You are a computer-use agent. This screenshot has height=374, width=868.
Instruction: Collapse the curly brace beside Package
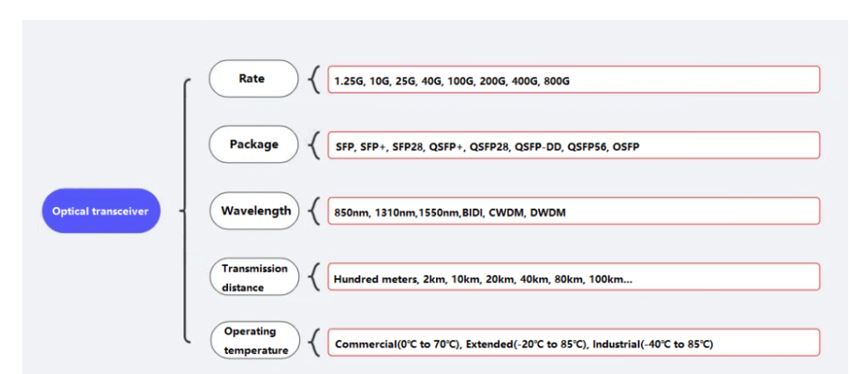click(314, 145)
